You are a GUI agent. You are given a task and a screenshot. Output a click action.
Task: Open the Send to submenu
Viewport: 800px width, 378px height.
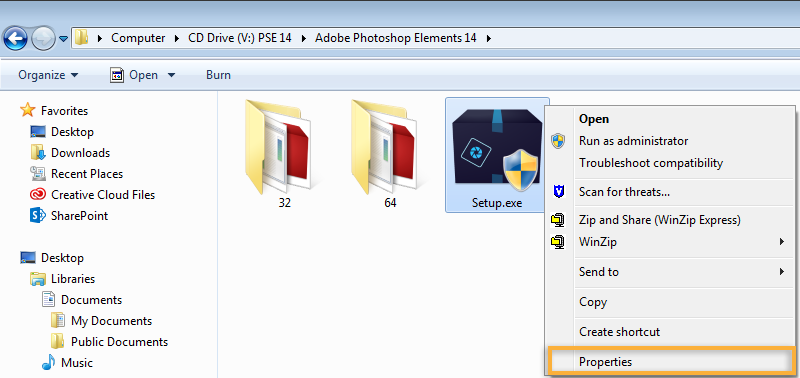point(670,272)
